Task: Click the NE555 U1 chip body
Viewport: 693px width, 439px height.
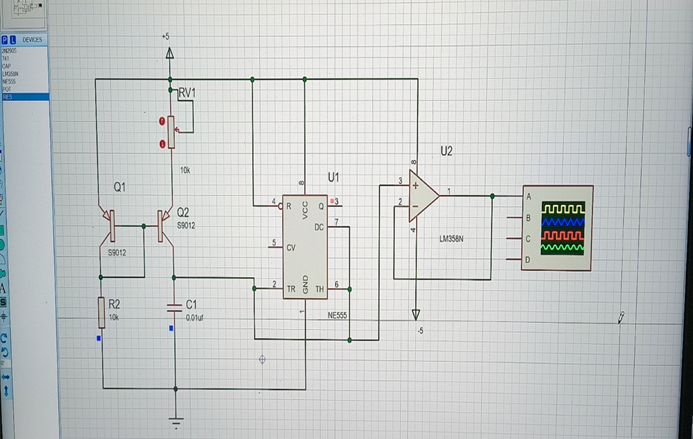Action: coord(305,247)
